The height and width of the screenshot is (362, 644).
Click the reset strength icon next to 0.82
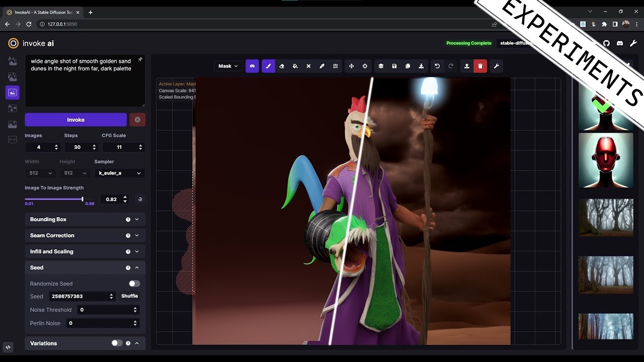coord(140,199)
